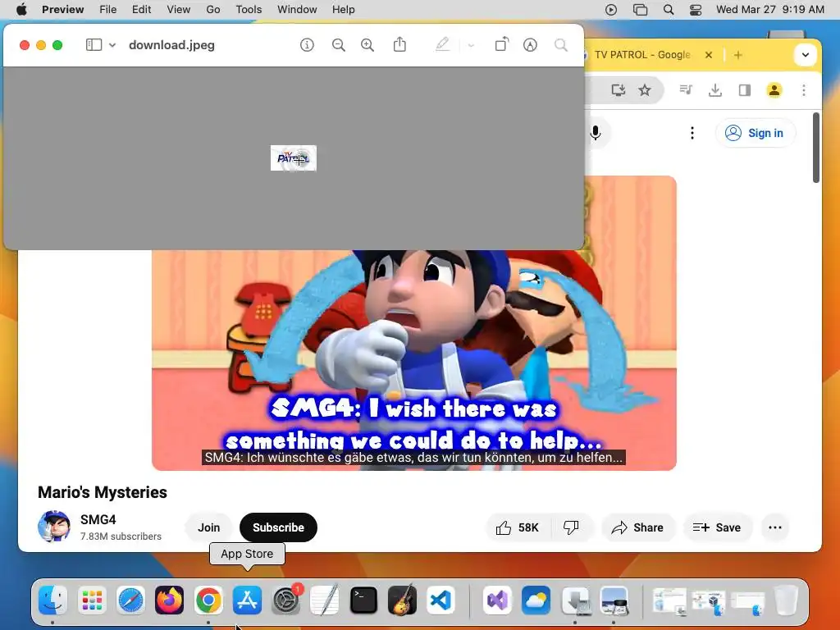840x630 pixels.
Task: Click YouTube page vertical scrollbar
Action: click(816, 148)
